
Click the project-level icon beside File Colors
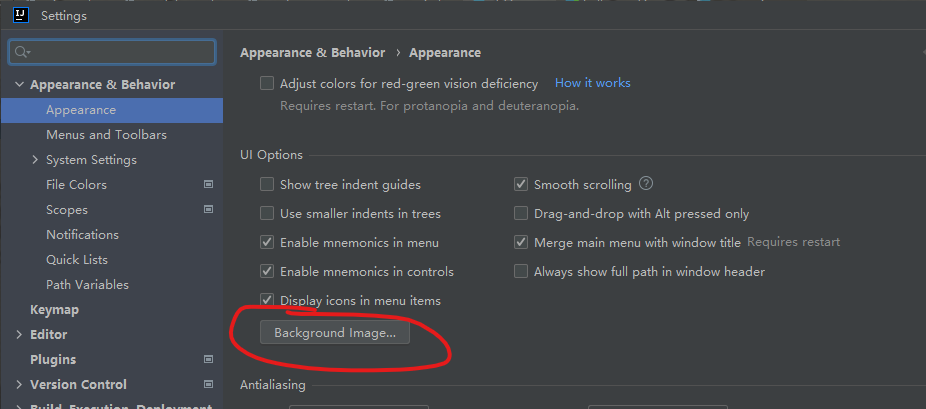tap(208, 185)
